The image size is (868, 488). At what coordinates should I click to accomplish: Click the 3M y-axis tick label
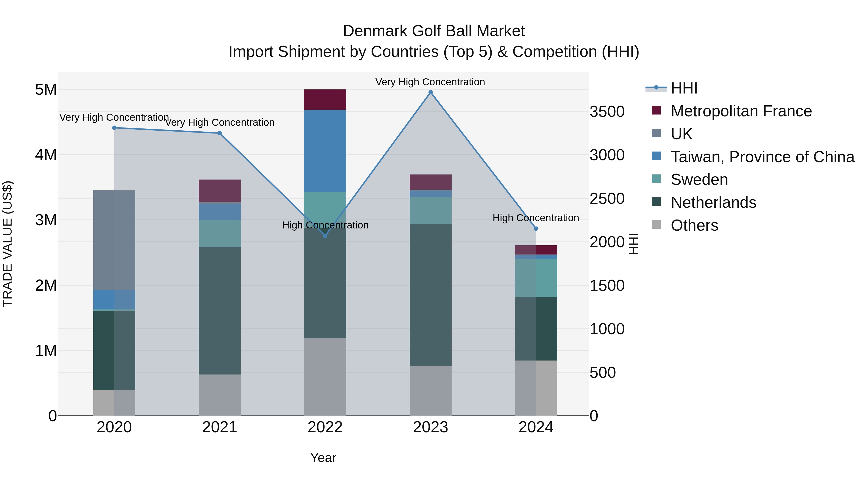pos(46,220)
